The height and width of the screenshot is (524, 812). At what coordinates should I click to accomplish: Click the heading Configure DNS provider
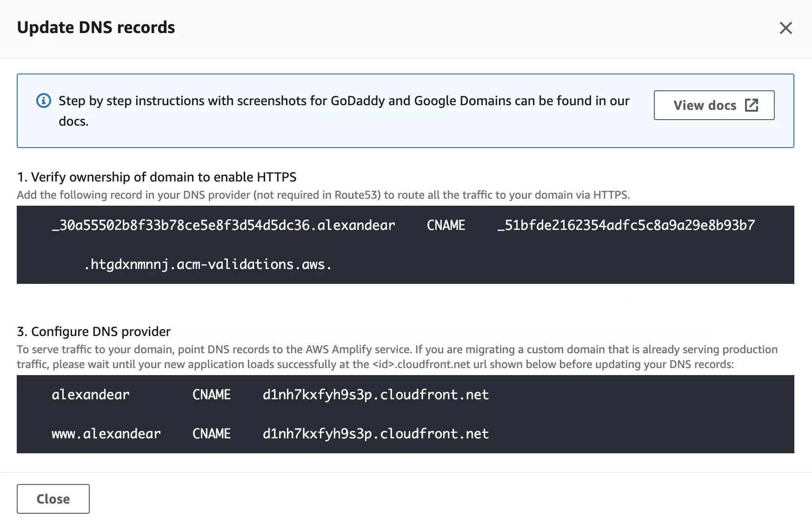coord(93,331)
